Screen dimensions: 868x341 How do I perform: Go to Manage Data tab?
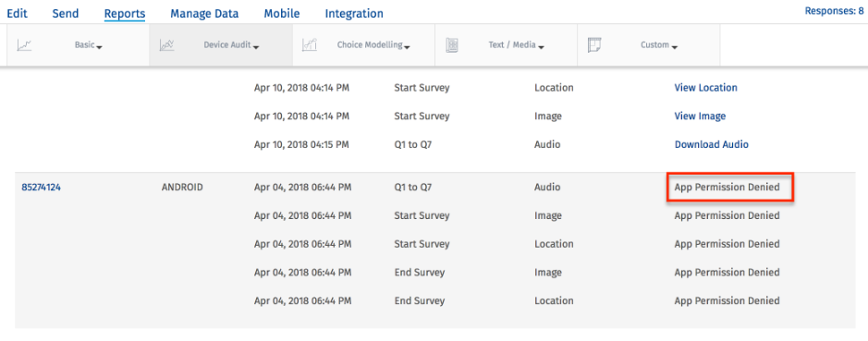tap(204, 13)
